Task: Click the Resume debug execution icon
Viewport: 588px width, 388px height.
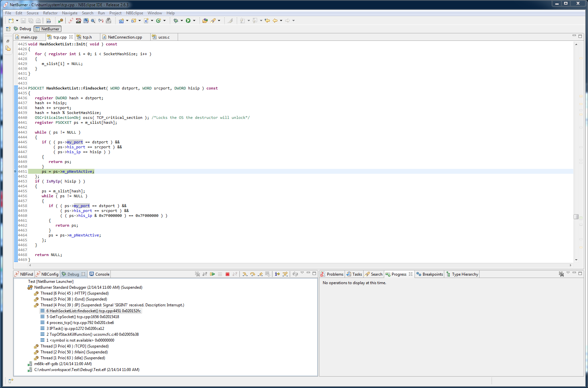Action: (x=212, y=274)
